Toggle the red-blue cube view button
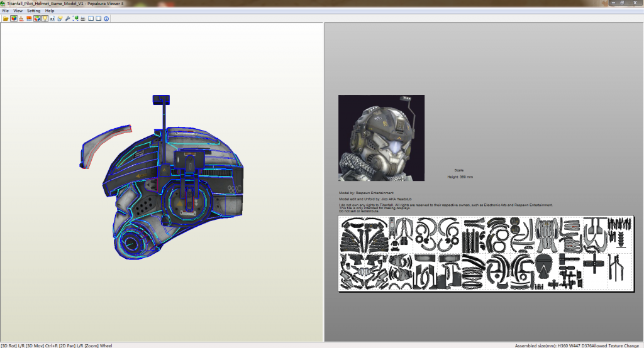 pyautogui.click(x=37, y=18)
